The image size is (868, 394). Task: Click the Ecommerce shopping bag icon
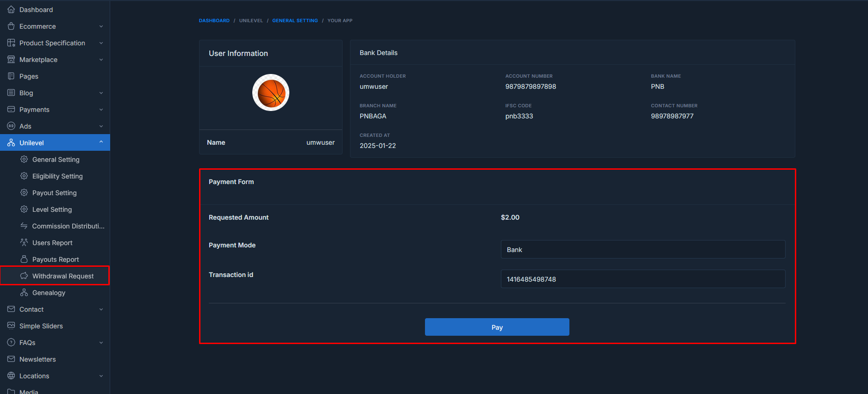pos(11,26)
